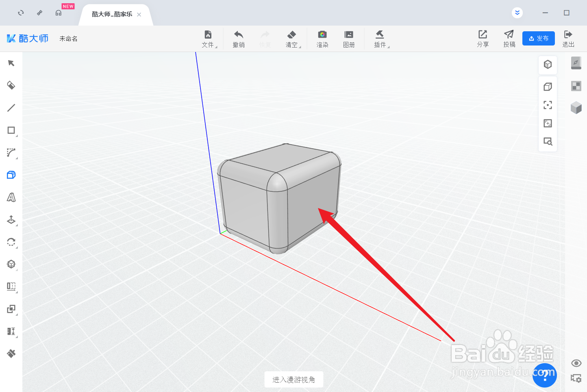The height and width of the screenshot is (392, 587).
Task: Click the 撤销 (Undo) button
Action: click(239, 39)
